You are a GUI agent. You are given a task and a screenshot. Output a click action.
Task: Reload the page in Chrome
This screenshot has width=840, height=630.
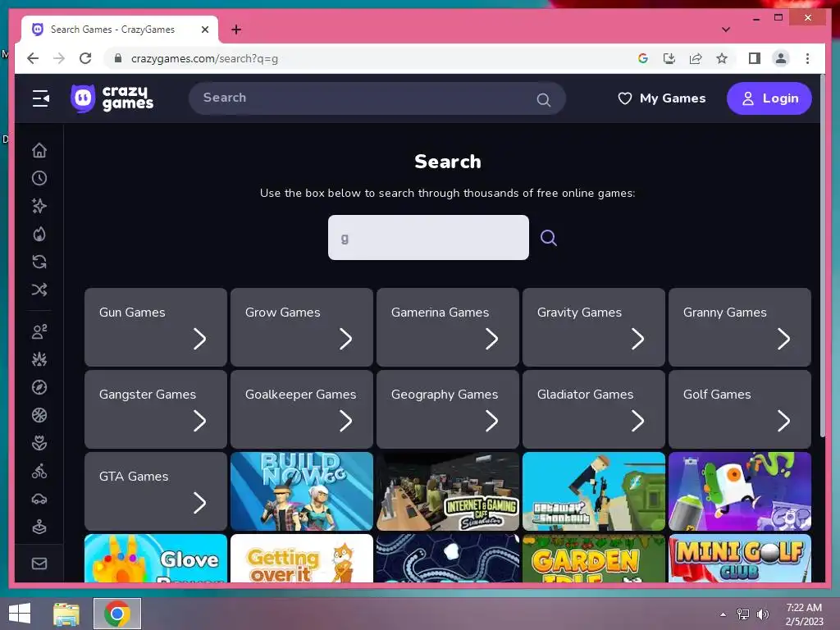pos(85,58)
